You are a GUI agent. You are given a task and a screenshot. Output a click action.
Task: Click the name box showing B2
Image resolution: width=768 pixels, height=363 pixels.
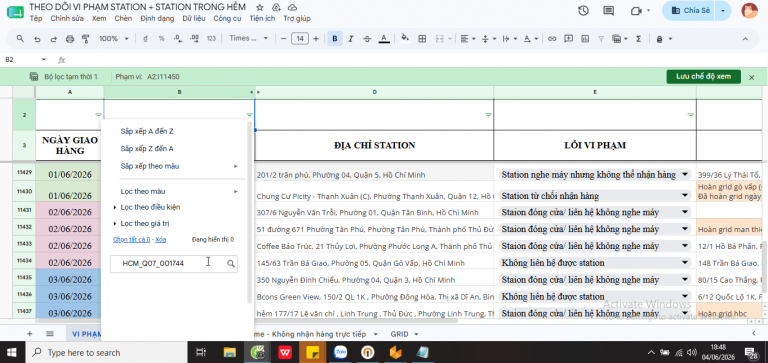tap(25, 60)
